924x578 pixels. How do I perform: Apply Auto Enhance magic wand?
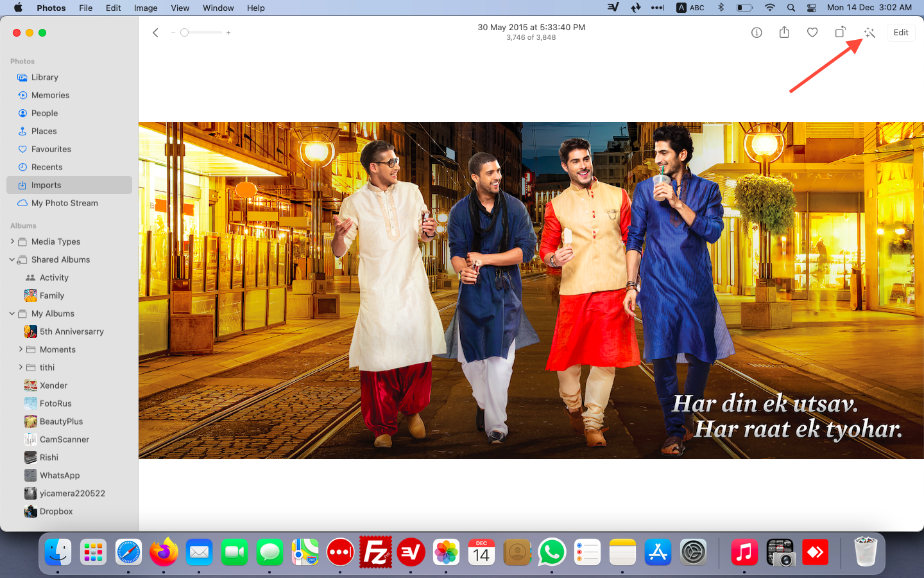click(869, 33)
